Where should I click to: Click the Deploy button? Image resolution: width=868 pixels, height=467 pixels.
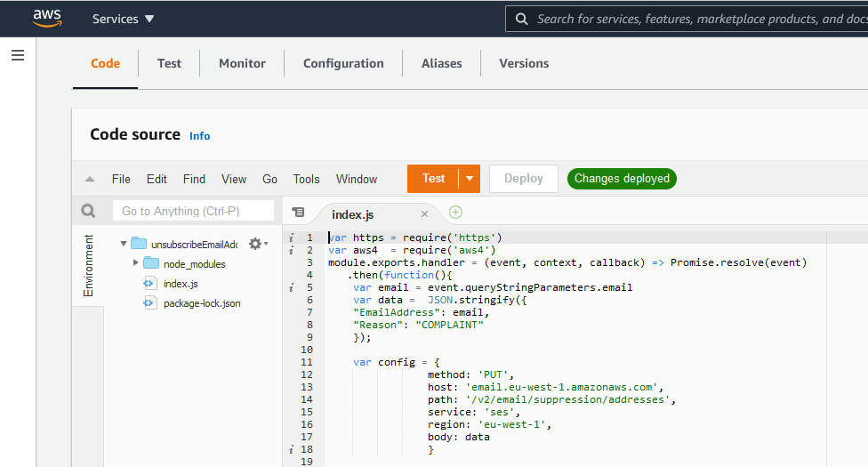click(523, 179)
